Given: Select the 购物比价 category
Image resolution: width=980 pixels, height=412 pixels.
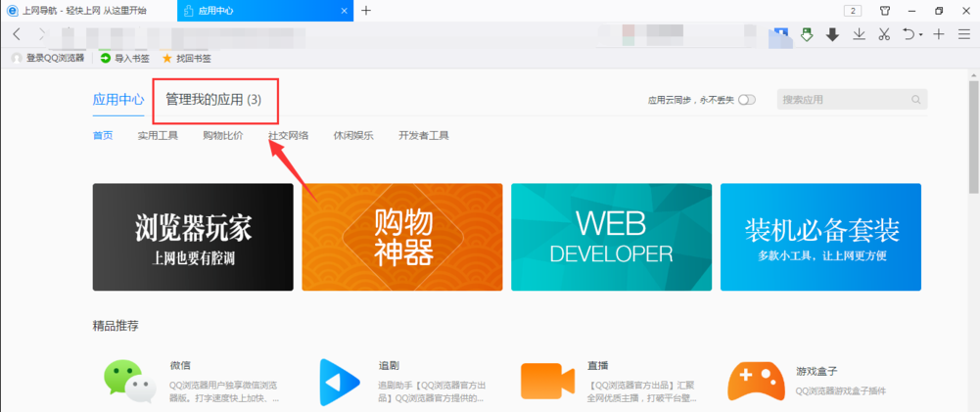Looking at the screenshot, I should 223,135.
